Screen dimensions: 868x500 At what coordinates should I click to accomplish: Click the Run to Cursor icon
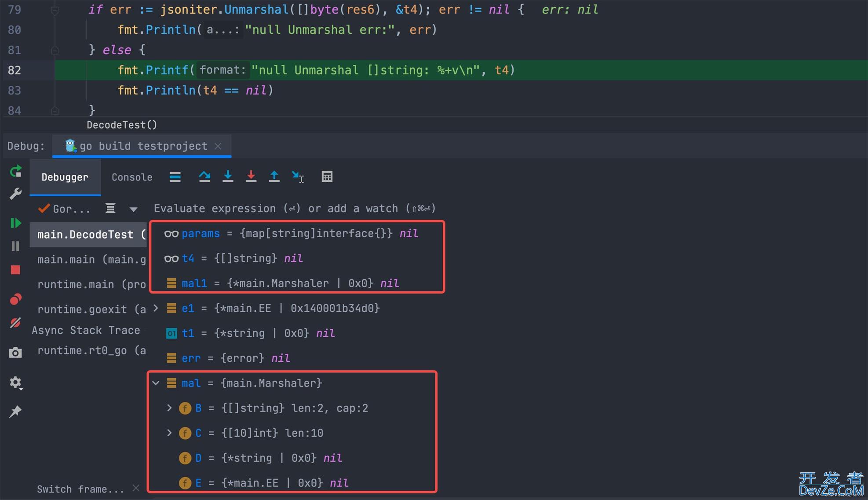[298, 176]
